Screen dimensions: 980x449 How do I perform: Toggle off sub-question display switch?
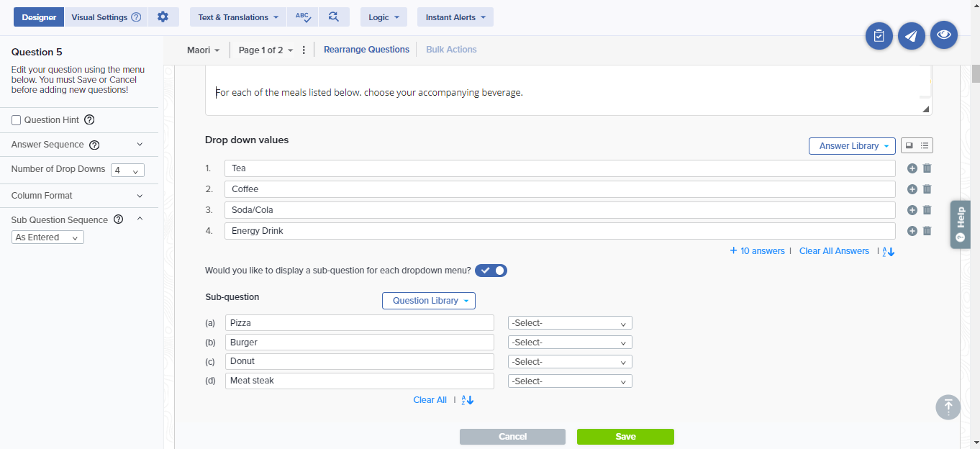tap(491, 271)
